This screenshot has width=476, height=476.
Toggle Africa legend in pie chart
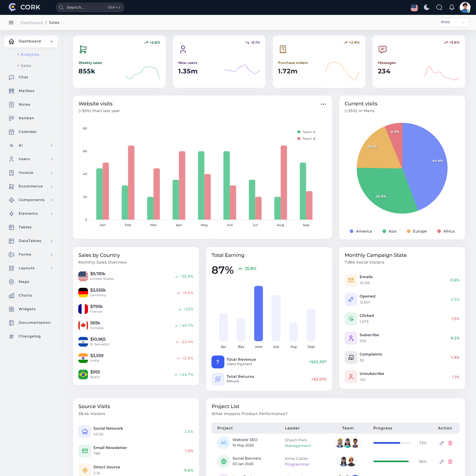click(446, 231)
